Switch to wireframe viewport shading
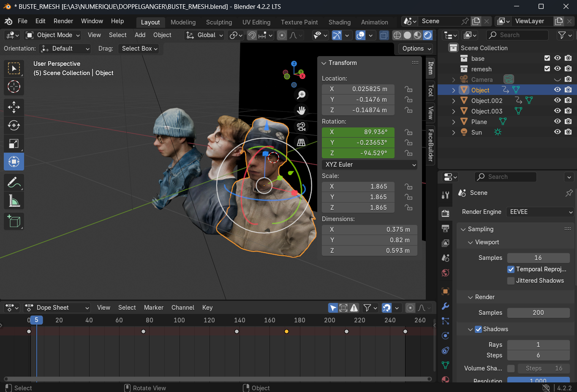This screenshot has height=392, width=577. pos(397,35)
